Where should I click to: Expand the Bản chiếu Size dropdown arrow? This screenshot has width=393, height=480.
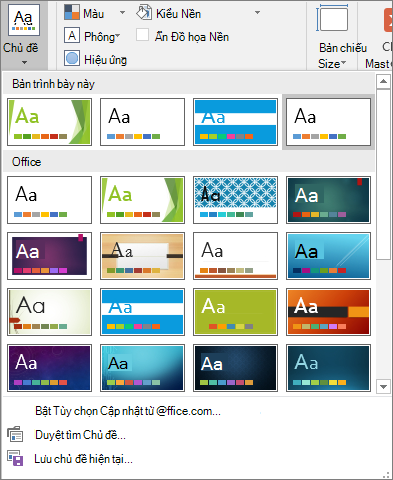click(343, 62)
